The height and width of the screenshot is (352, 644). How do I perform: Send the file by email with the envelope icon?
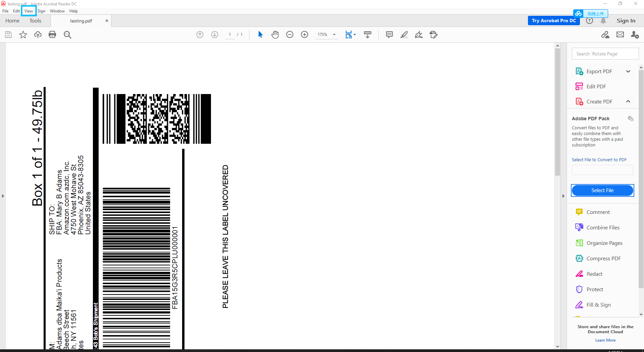(620, 35)
